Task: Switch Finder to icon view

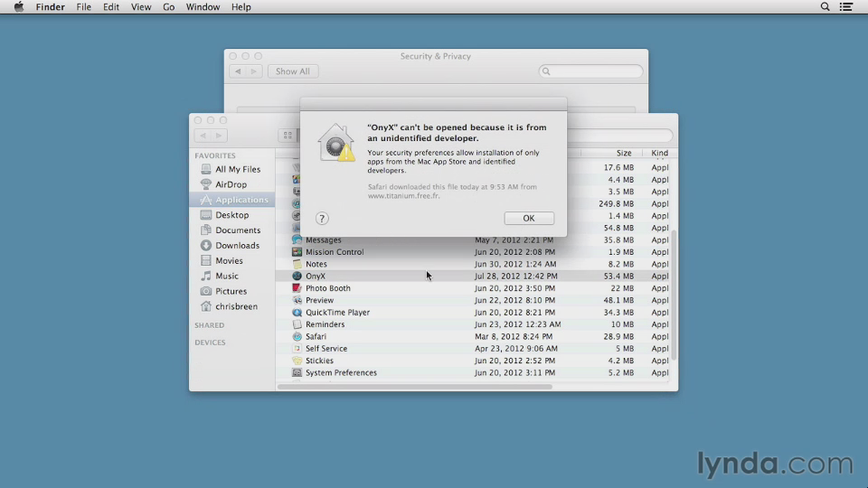Action: 288,135
